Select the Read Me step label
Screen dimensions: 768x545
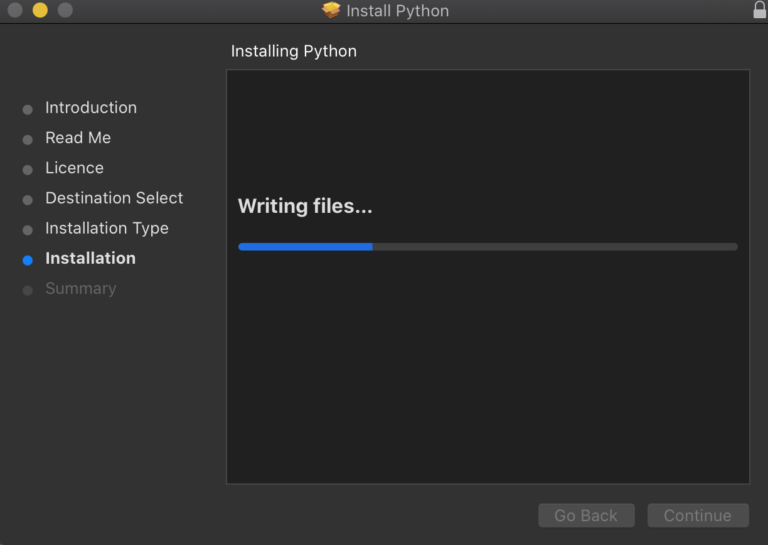pos(78,138)
